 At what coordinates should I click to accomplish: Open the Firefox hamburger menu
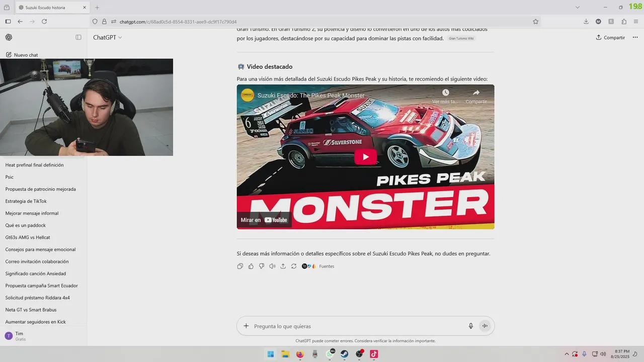[636, 22]
